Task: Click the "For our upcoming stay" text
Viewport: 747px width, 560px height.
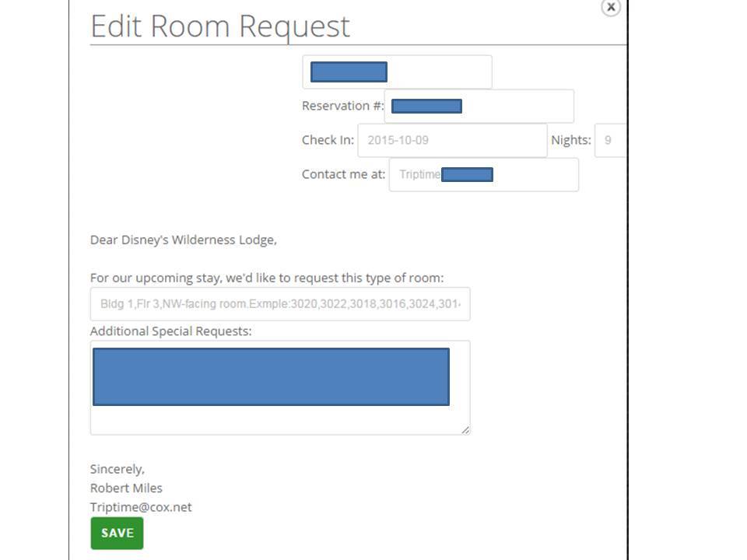Action: click(266, 278)
